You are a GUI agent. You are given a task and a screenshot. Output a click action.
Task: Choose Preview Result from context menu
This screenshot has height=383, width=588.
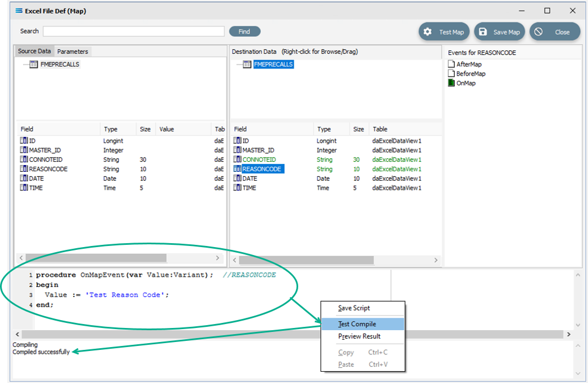pyautogui.click(x=363, y=336)
